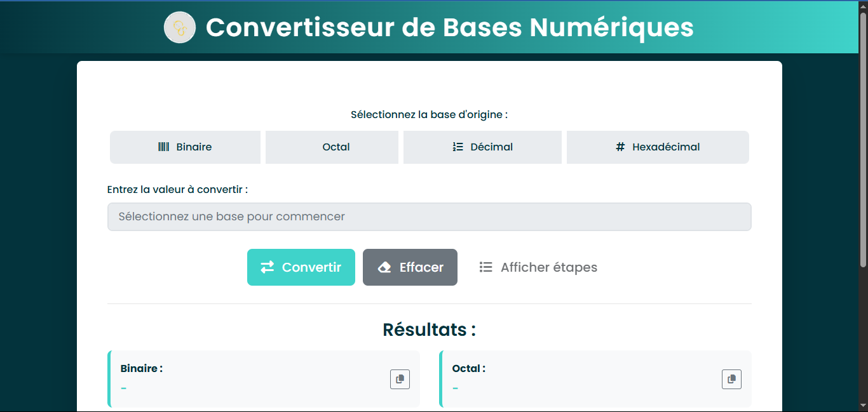Click the Effacer button
This screenshot has width=868, height=412.
410,267
